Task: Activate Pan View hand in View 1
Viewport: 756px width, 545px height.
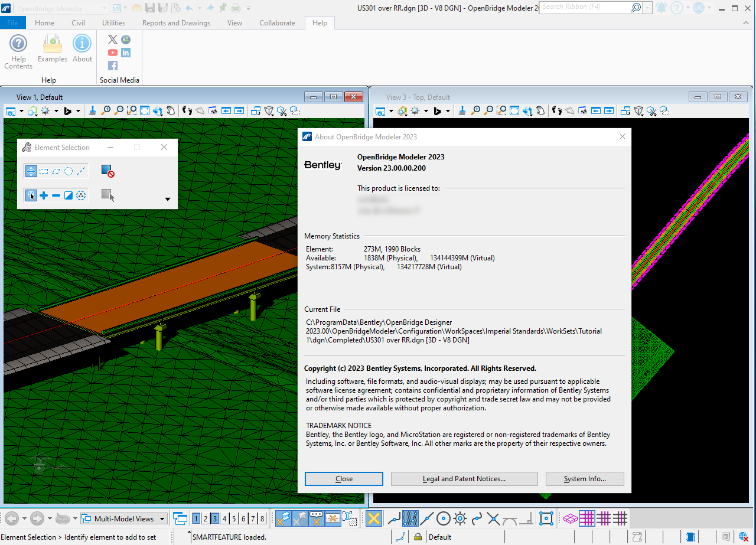Action: (171, 110)
